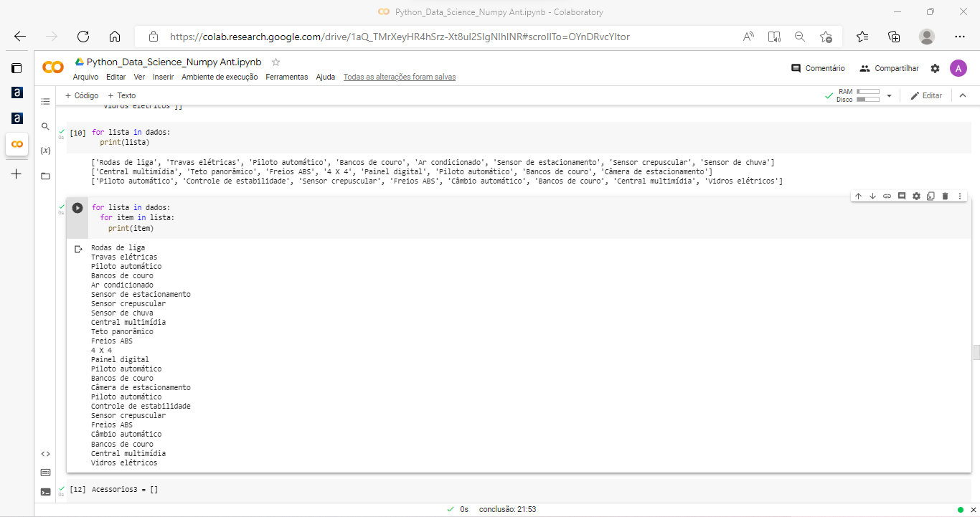Click the zoom out magnifier icon
980x517 pixels.
pos(800,37)
